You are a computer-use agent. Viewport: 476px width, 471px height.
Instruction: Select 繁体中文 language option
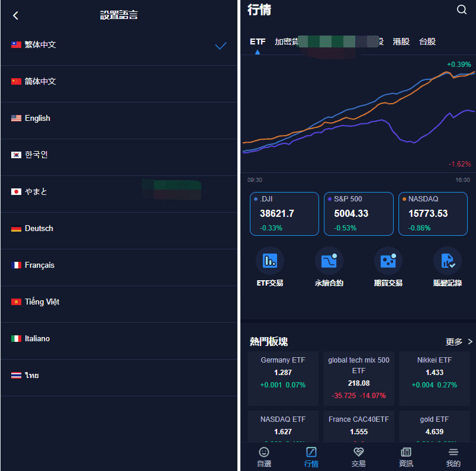[x=118, y=45]
